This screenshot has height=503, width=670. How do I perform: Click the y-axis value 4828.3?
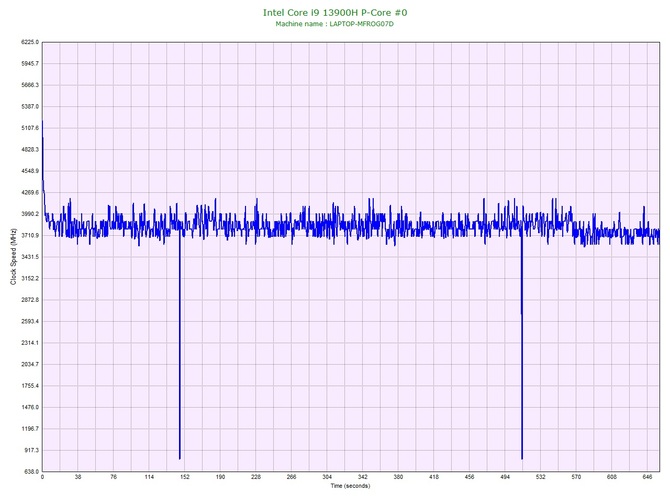coord(30,150)
